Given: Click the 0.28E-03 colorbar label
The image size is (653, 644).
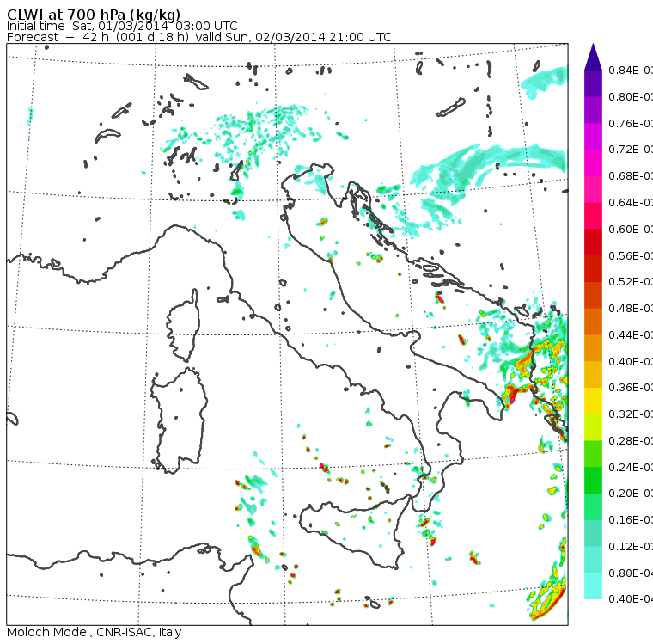Looking at the screenshot, I should tap(631, 441).
